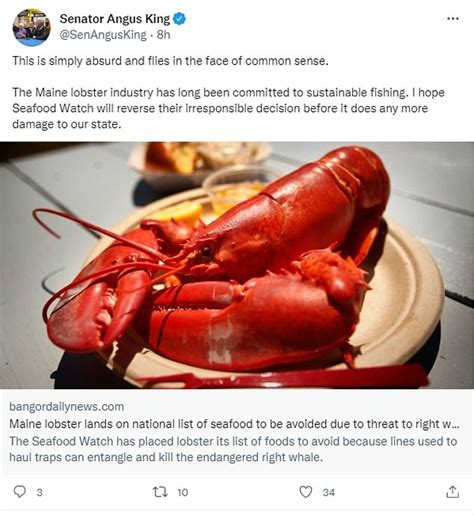
Task: Click the reply speech bubble icon
Action: (19, 492)
